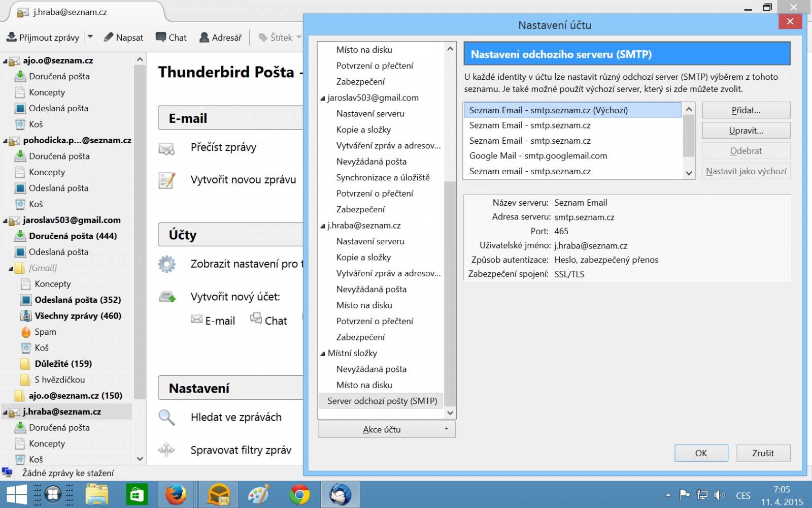The width and height of the screenshot is (812, 508).
Task: Click the Zrušit cancel button
Action: (763, 453)
